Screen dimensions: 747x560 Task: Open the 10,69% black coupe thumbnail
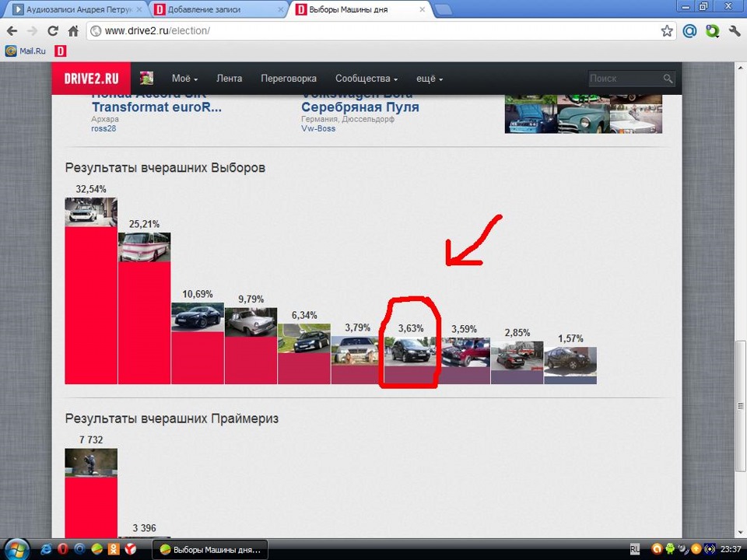[x=198, y=317]
